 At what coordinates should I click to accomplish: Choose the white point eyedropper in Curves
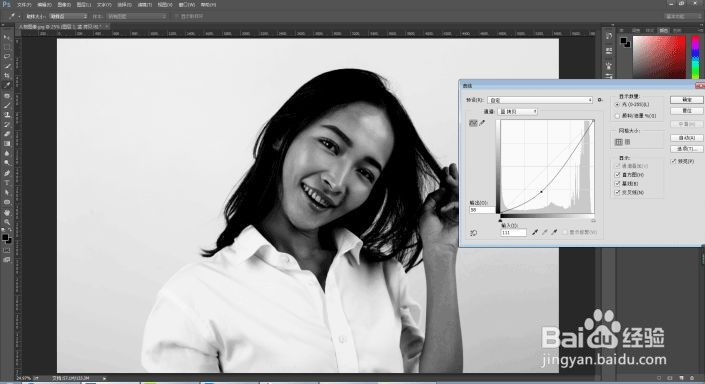pyautogui.click(x=554, y=232)
